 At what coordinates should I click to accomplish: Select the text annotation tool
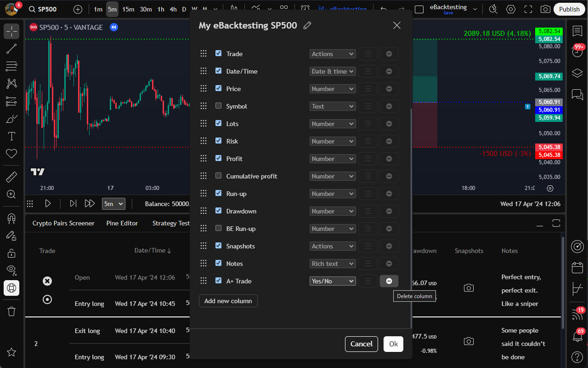point(11,136)
